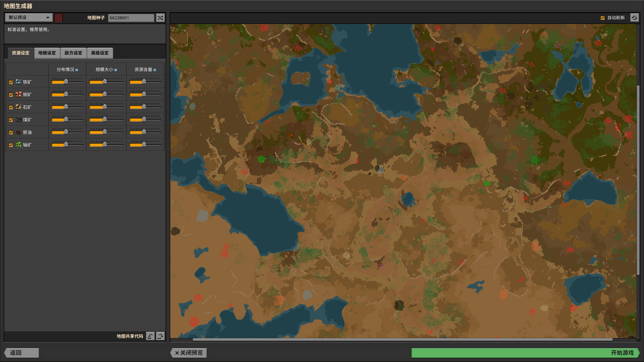The width and height of the screenshot is (644, 362).
Task: Open the 默认预设 preset dropdown
Action: [29, 18]
